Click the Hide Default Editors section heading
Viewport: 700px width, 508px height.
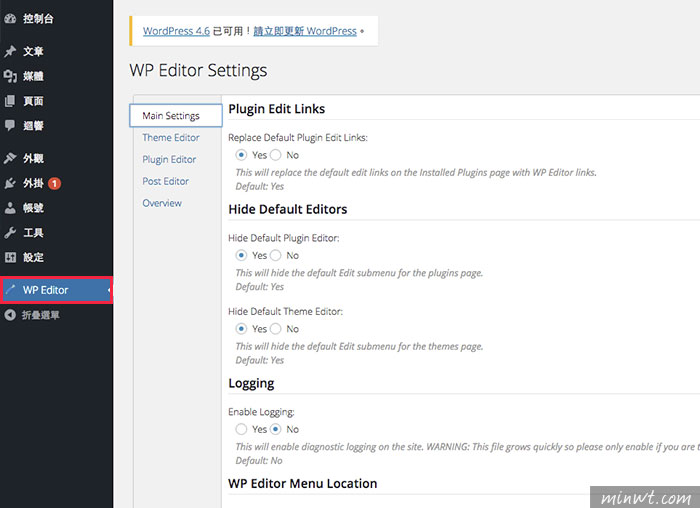click(288, 209)
